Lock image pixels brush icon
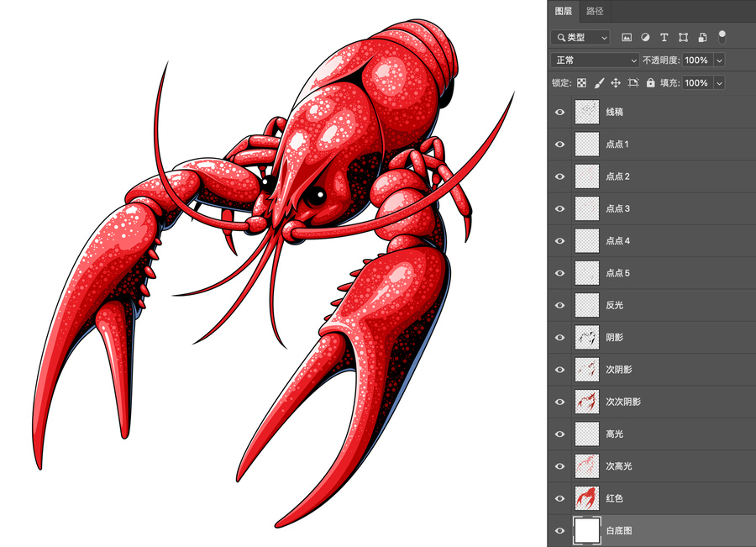 [599, 83]
